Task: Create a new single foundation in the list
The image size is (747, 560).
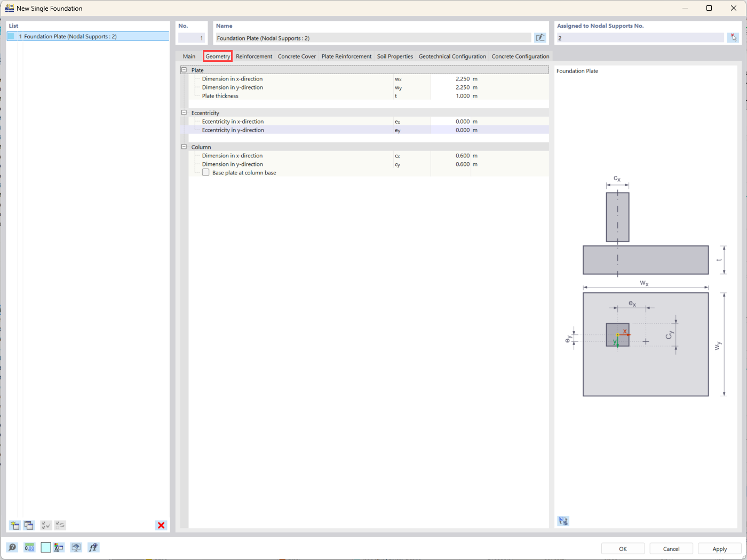Action: [14, 525]
